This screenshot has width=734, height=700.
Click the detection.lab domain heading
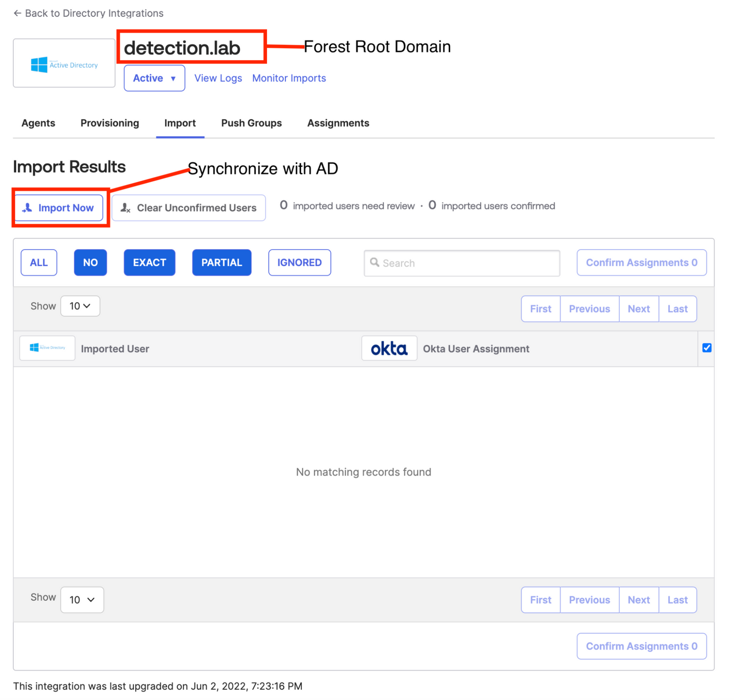(x=182, y=48)
